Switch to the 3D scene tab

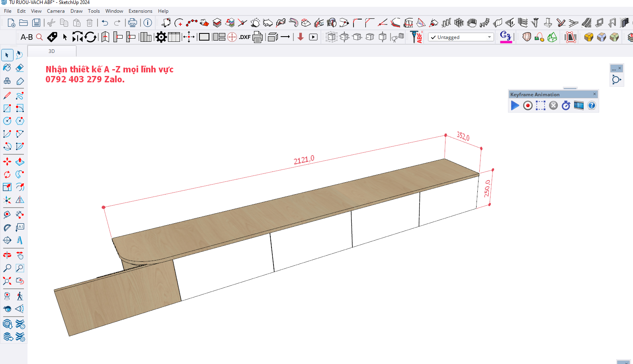pyautogui.click(x=52, y=51)
